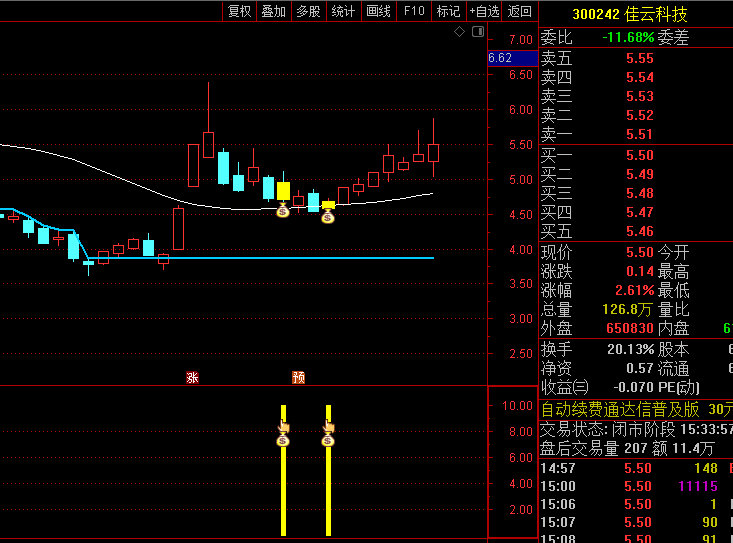The height and width of the screenshot is (543, 733).
Task: Click the stock title 300242 佳云科技
Action: click(629, 14)
